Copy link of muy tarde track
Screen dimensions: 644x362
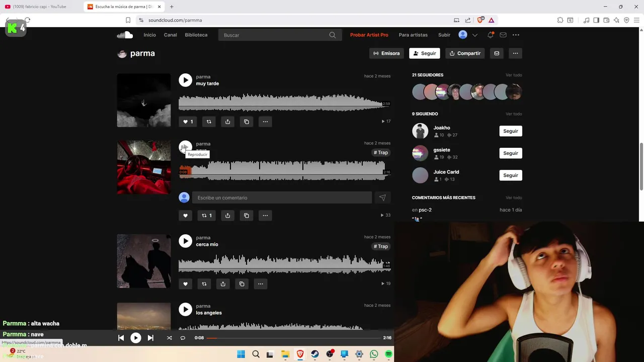tap(247, 121)
